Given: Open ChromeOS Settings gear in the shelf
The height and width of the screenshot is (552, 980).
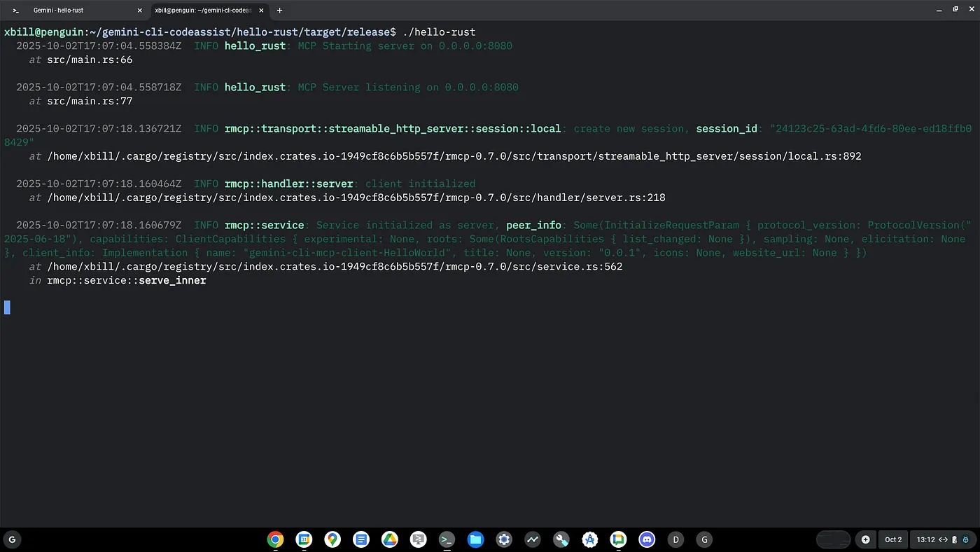Looking at the screenshot, I should pyautogui.click(x=504, y=539).
